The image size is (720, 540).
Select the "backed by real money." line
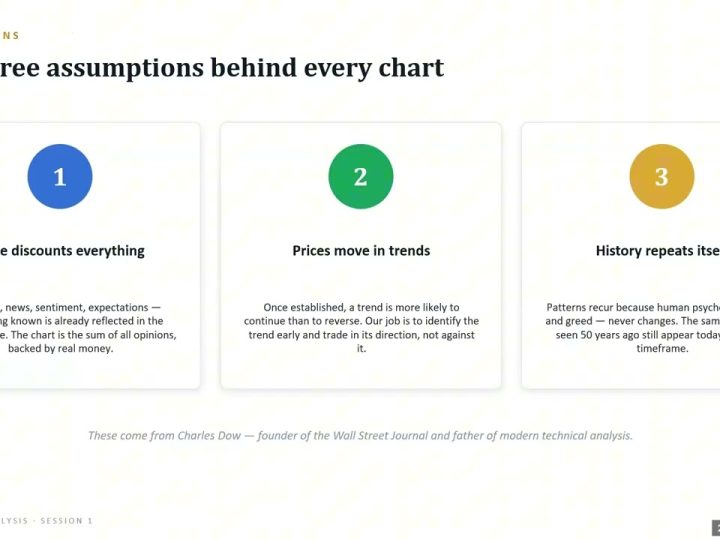click(x=61, y=349)
